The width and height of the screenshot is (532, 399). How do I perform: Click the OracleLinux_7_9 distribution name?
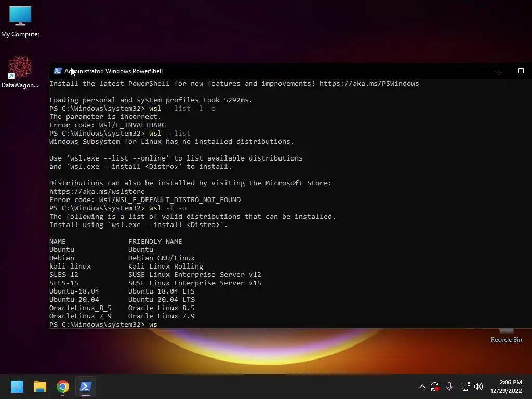pyautogui.click(x=81, y=316)
